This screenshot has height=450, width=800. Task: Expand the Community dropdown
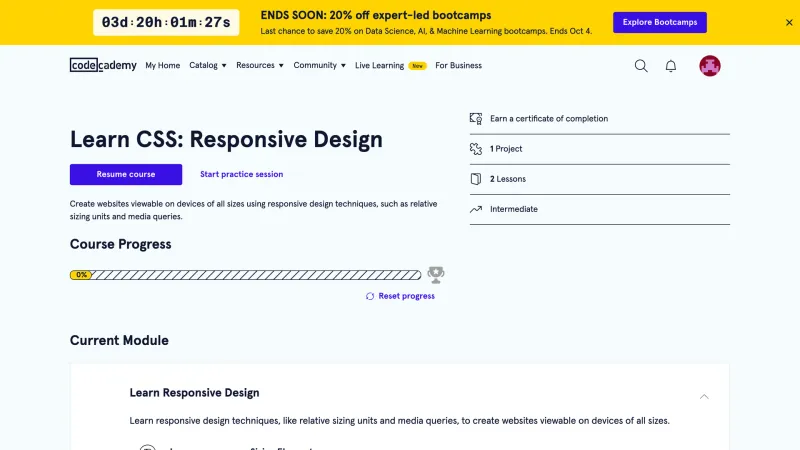[x=319, y=65]
